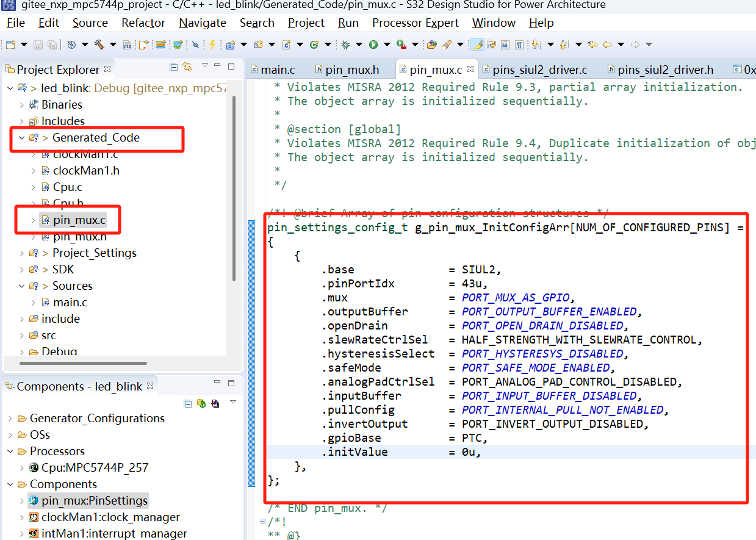The image size is (756, 540).
Task: Select pin_mux:PinSettings component
Action: pos(88,501)
